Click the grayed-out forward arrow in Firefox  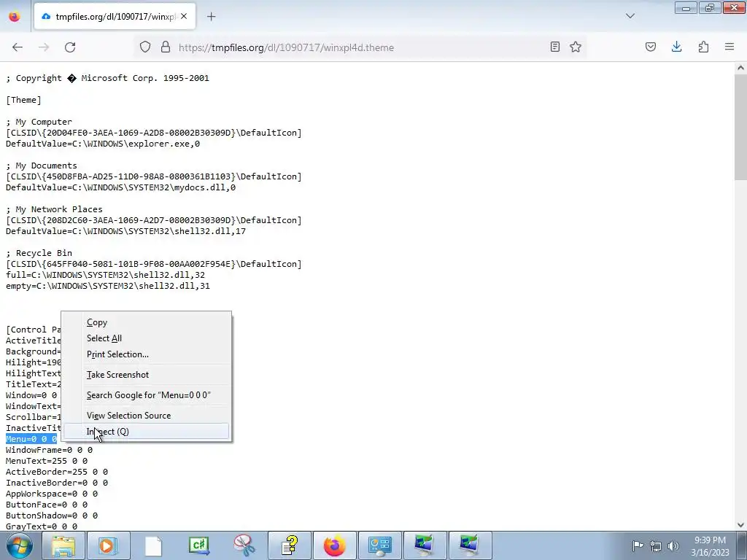pos(44,47)
